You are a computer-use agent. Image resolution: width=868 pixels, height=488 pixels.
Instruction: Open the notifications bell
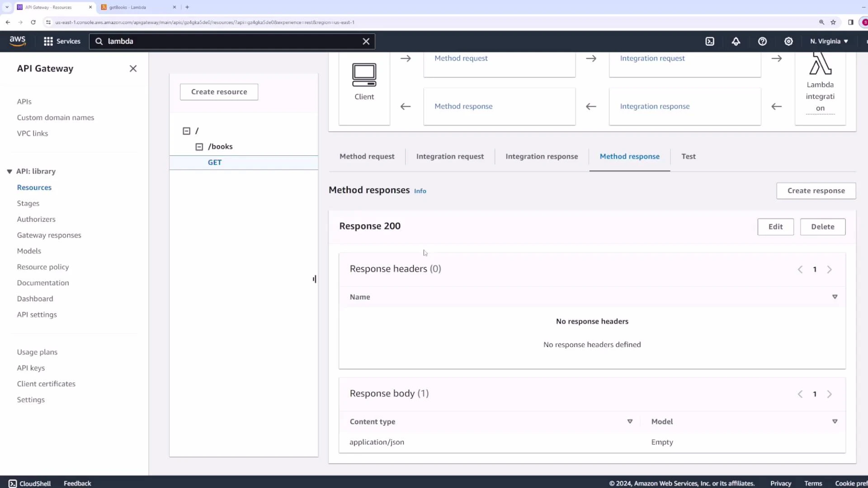coord(736,41)
